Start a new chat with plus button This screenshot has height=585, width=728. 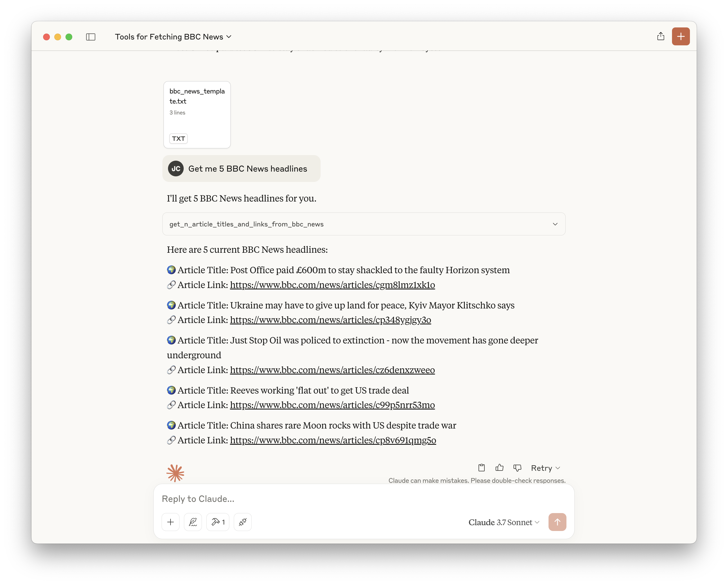680,36
